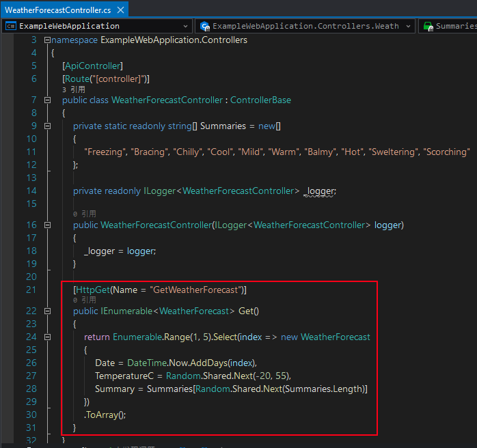477x448 pixels.
Task: Click ControllerBase on line 7
Action: [x=260, y=100]
